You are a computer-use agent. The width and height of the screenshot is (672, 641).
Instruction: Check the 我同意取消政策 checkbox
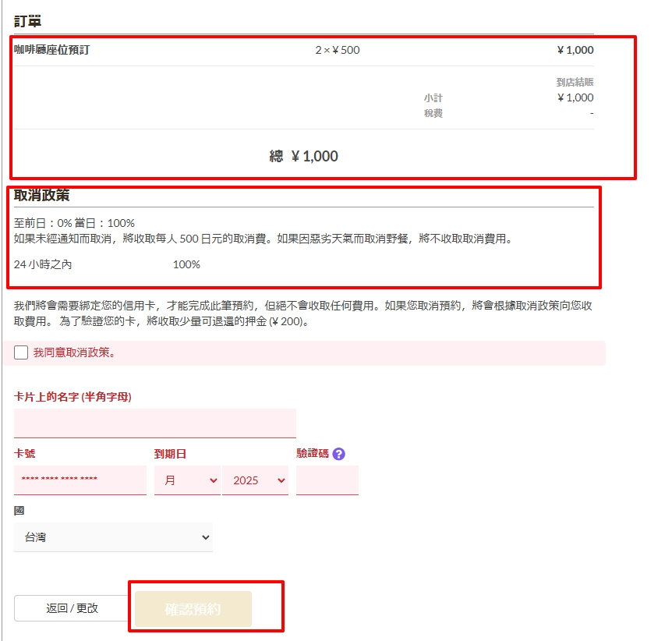21,353
